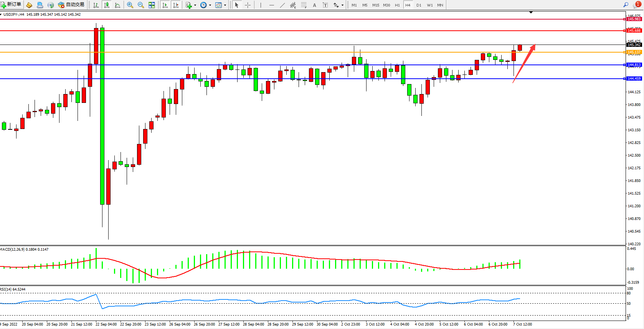Toggle chart shift from right edge
This screenshot has width=644, height=329.
(x=176, y=5)
